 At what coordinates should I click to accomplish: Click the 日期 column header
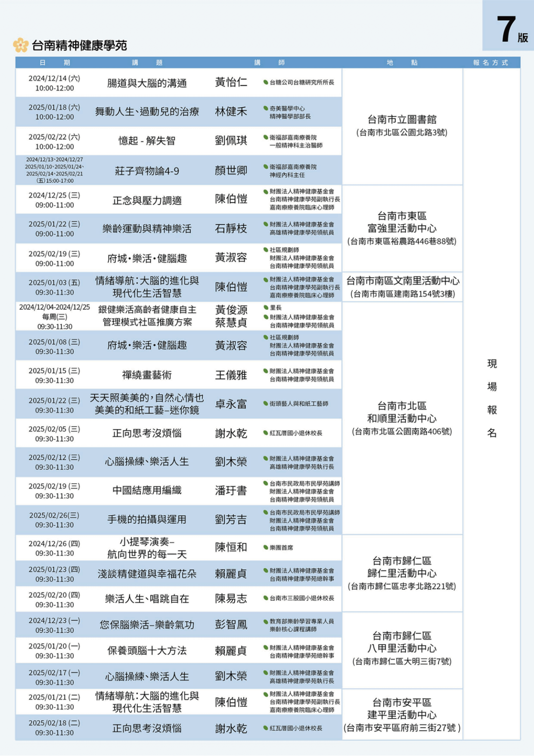coord(54,63)
